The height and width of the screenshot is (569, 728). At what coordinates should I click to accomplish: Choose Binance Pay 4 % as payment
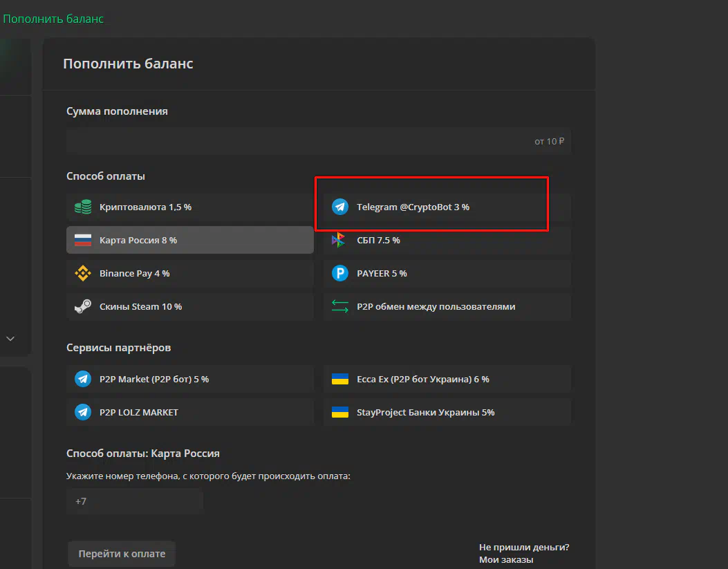[190, 273]
